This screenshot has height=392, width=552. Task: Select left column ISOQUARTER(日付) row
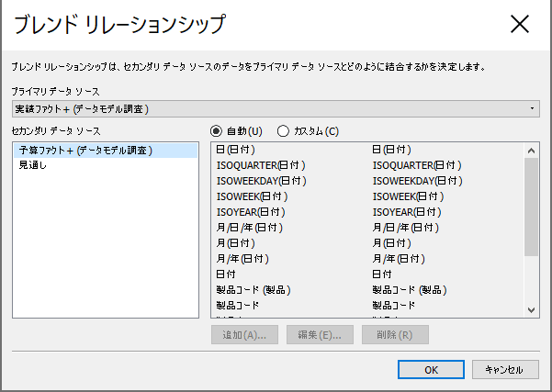(261, 165)
